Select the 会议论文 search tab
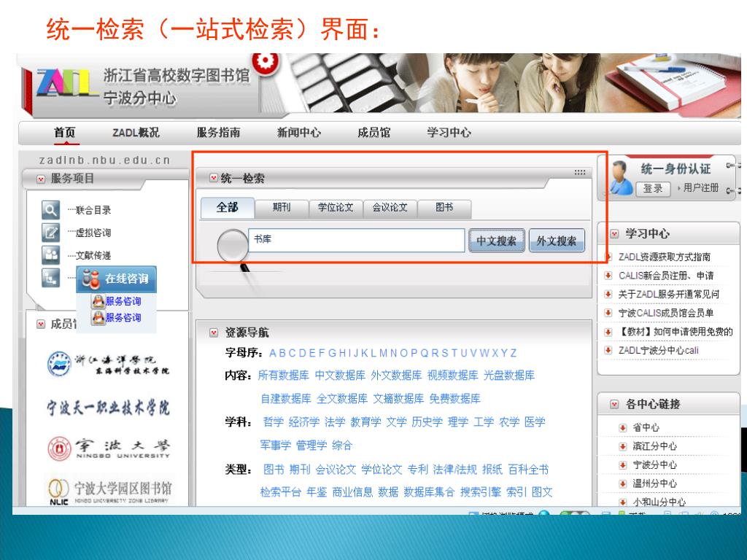 [390, 208]
